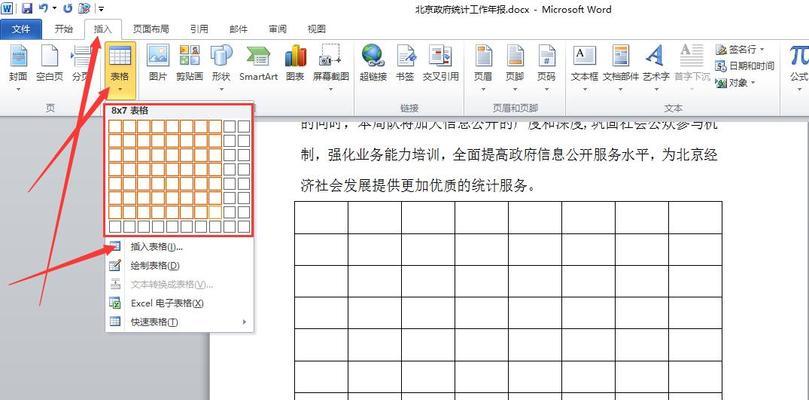809x400 pixels.
Task: Expand the Cover Page (封面) dropdown arrow
Action: pyautogui.click(x=19, y=89)
